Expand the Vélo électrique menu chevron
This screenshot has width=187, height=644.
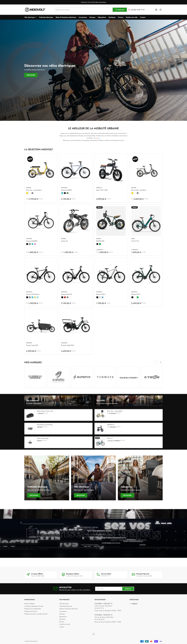tap(36, 17)
